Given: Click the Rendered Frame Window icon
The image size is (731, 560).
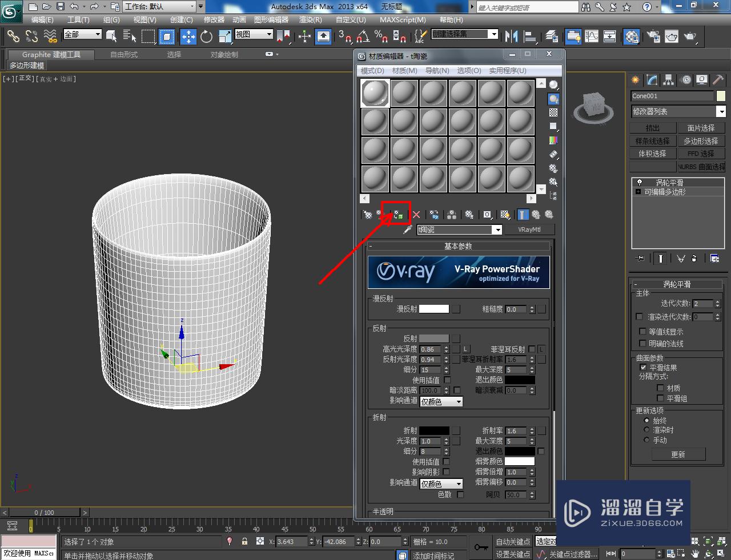Looking at the screenshot, I should pos(672,37).
